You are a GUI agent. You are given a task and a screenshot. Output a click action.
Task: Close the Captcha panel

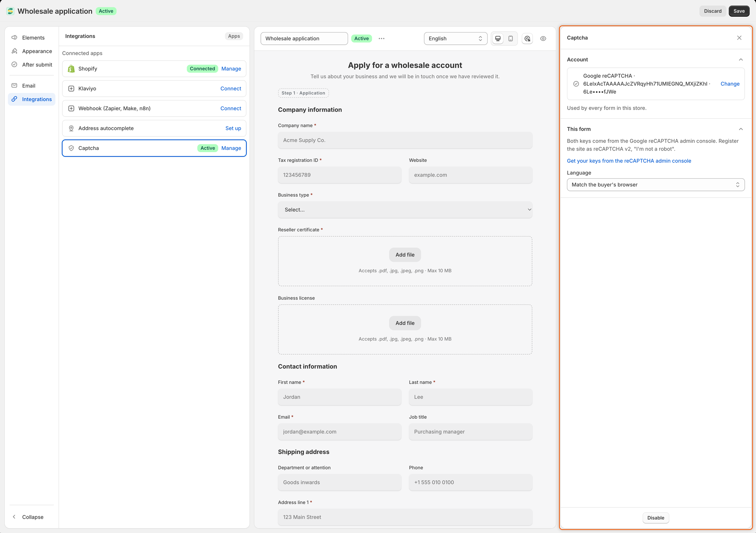739,38
